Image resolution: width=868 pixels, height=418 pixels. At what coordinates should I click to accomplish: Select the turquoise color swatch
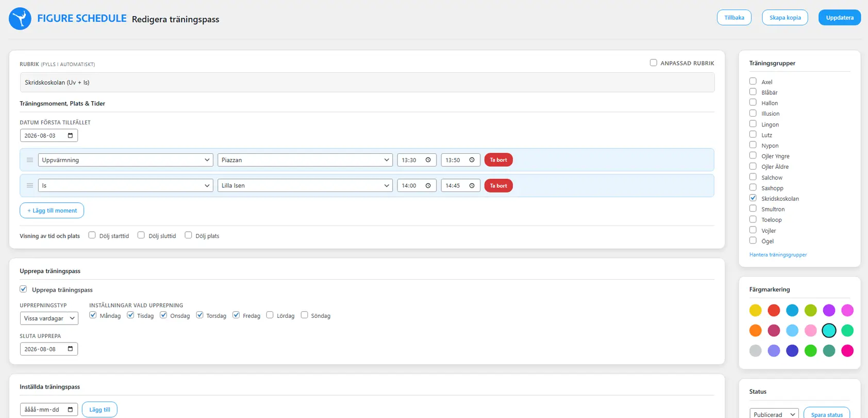(829, 330)
